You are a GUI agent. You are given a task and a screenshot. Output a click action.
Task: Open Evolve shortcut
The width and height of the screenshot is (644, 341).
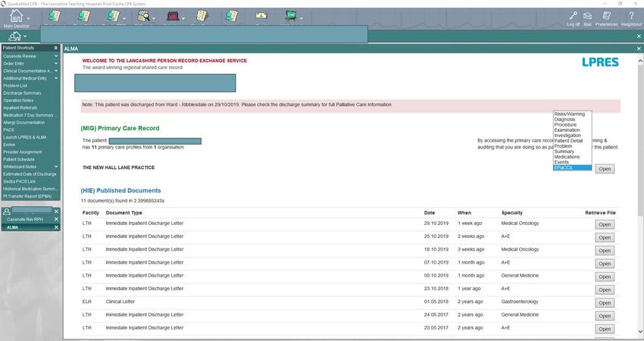pyautogui.click(x=9, y=145)
